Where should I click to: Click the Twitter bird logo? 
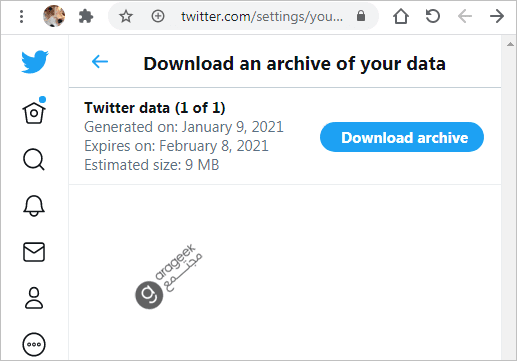click(35, 62)
